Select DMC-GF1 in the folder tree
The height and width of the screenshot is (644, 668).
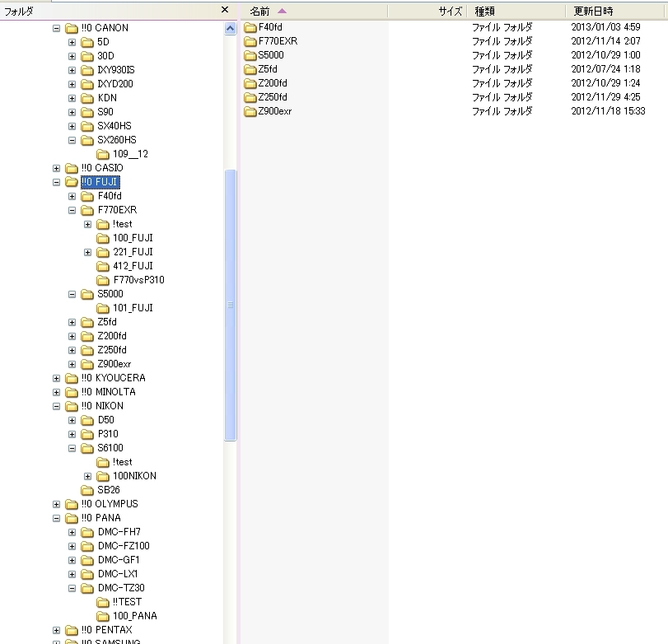coord(119,560)
